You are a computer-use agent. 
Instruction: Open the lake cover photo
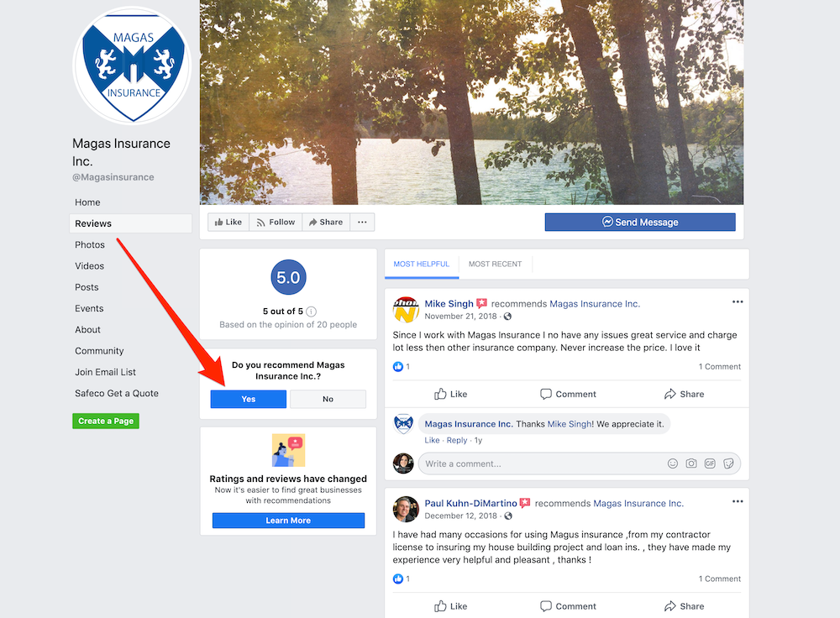pyautogui.click(x=471, y=102)
